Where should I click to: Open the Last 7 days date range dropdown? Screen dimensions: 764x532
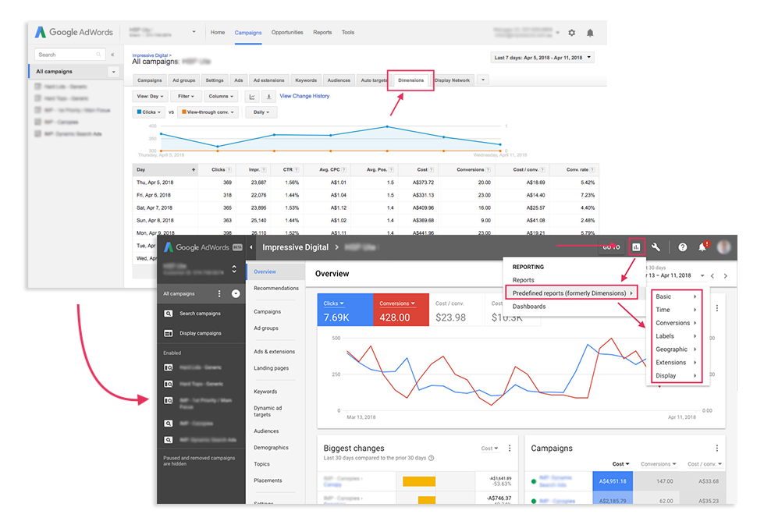tap(542, 58)
